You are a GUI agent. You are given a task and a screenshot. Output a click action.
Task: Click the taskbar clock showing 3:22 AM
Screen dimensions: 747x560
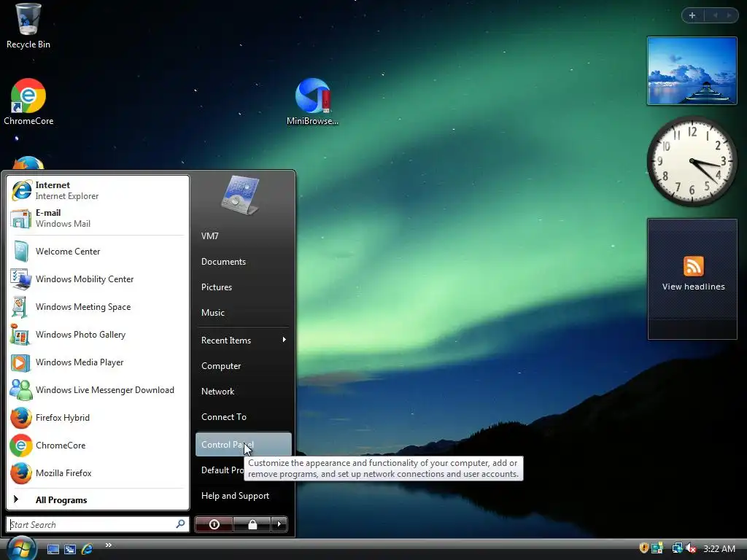click(x=719, y=548)
